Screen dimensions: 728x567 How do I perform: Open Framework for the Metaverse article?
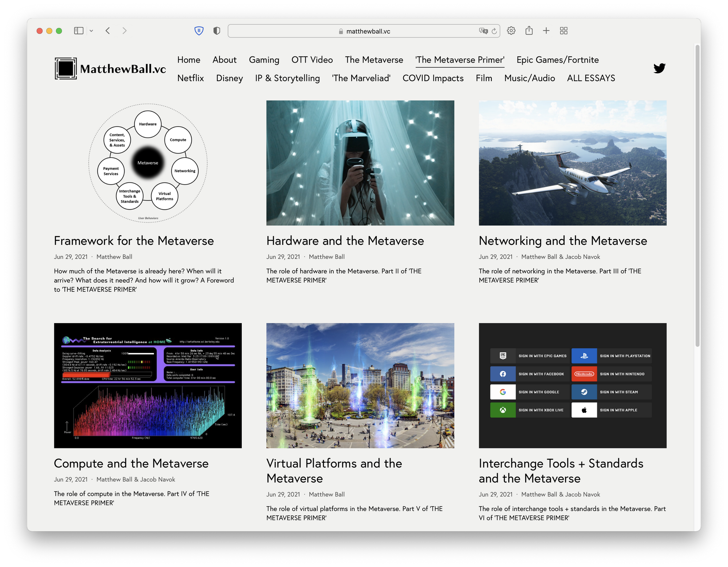[x=134, y=241]
